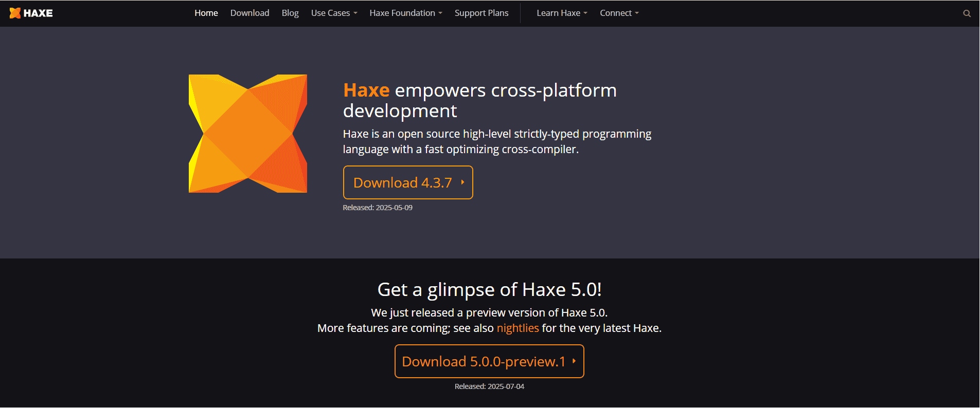Click 'We just released a preview version' text
The image size is (980, 408).
[489, 312]
